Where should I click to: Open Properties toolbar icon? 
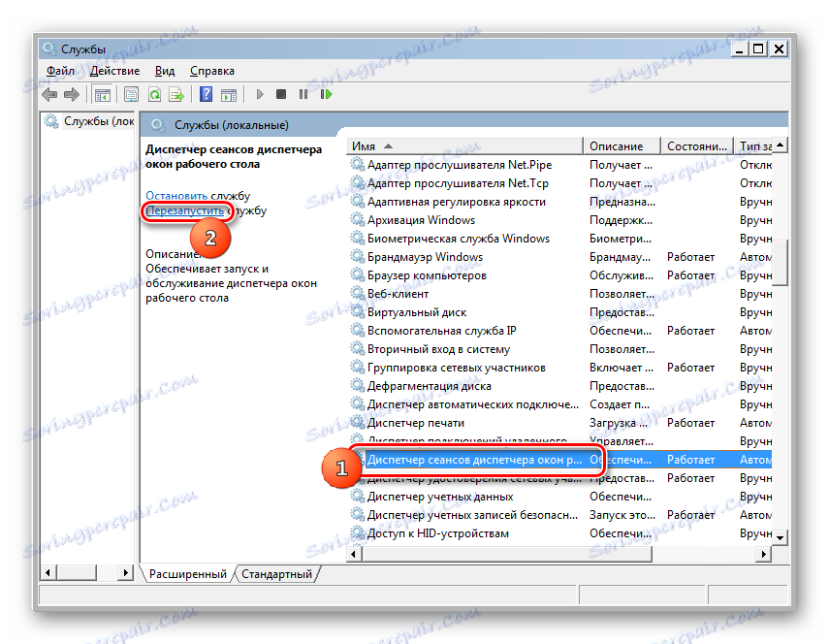(131, 95)
